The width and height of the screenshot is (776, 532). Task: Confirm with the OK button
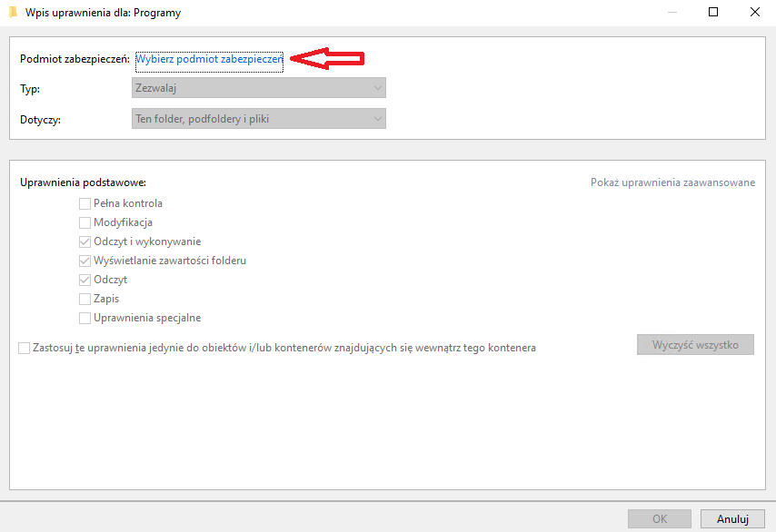click(660, 519)
